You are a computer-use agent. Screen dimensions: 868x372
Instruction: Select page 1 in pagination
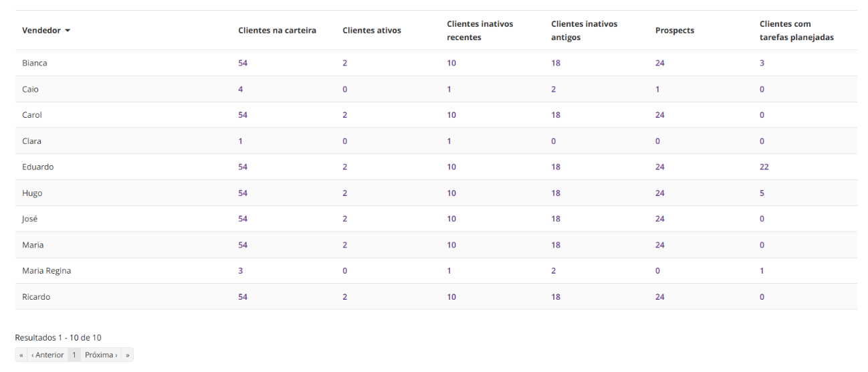pyautogui.click(x=74, y=355)
